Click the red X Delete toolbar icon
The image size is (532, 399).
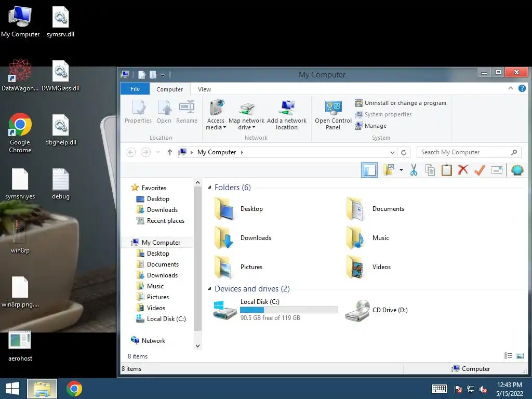point(463,170)
